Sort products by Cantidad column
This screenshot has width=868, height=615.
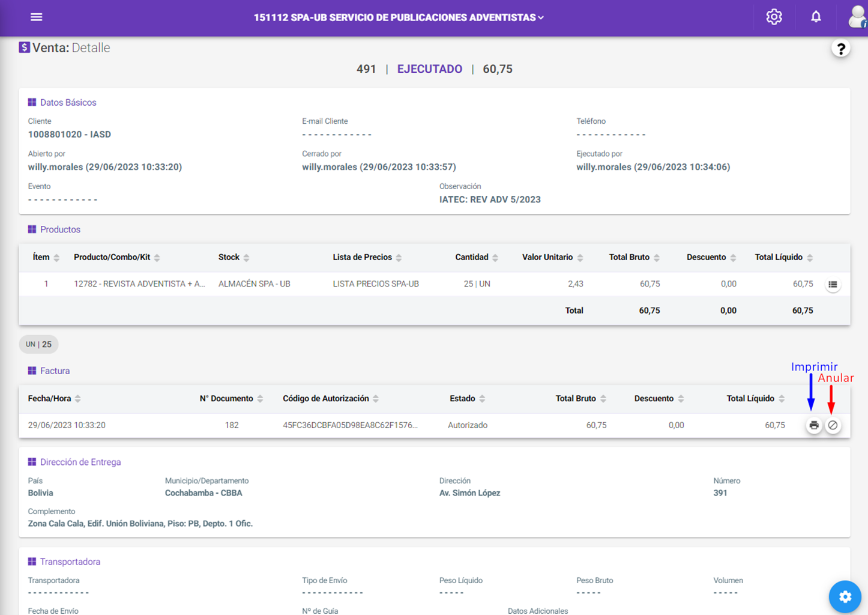click(477, 257)
